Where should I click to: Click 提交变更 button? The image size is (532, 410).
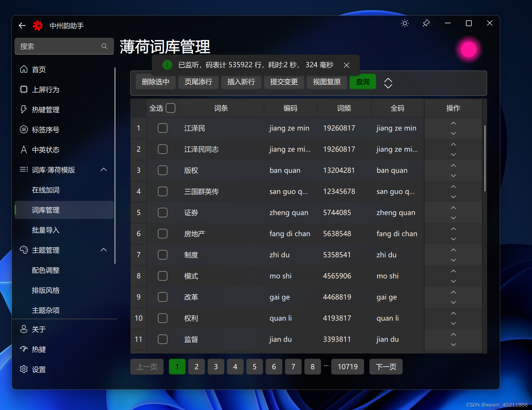(x=284, y=82)
